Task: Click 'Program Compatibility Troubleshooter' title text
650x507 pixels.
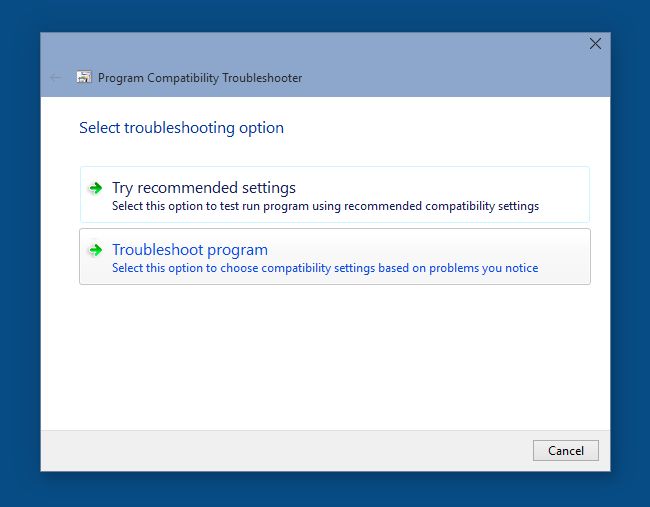Action: pyautogui.click(x=200, y=78)
